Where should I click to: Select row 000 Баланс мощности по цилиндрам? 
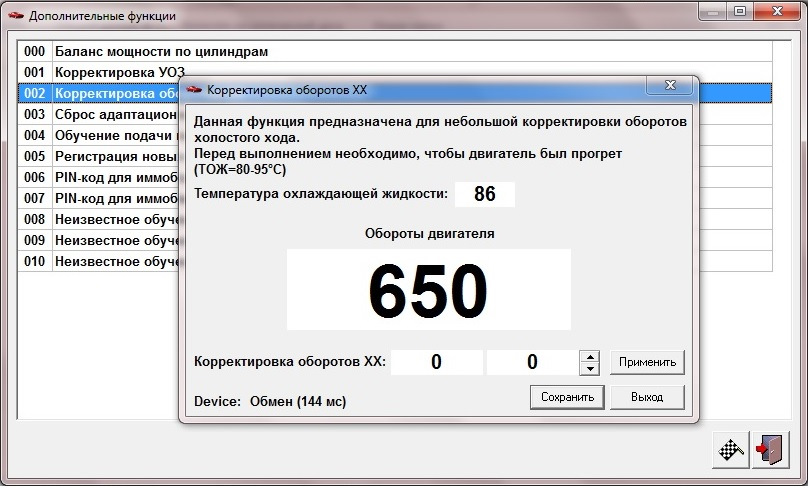point(395,52)
